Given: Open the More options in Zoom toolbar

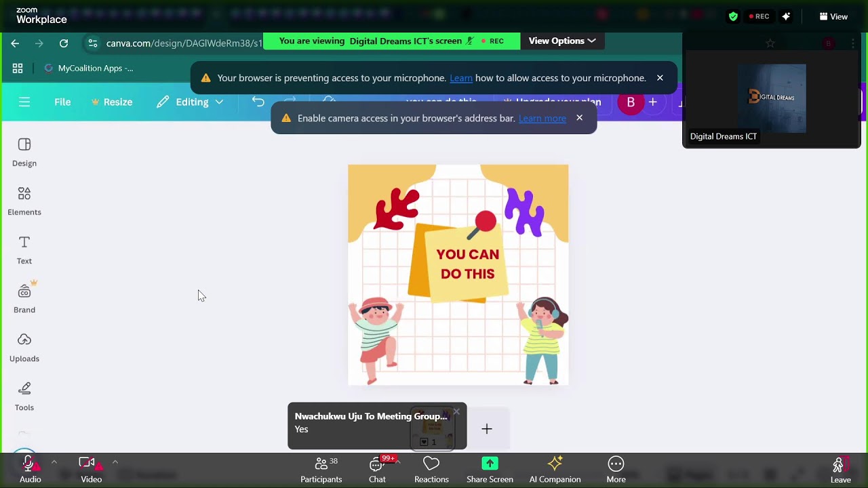Looking at the screenshot, I should tap(616, 470).
